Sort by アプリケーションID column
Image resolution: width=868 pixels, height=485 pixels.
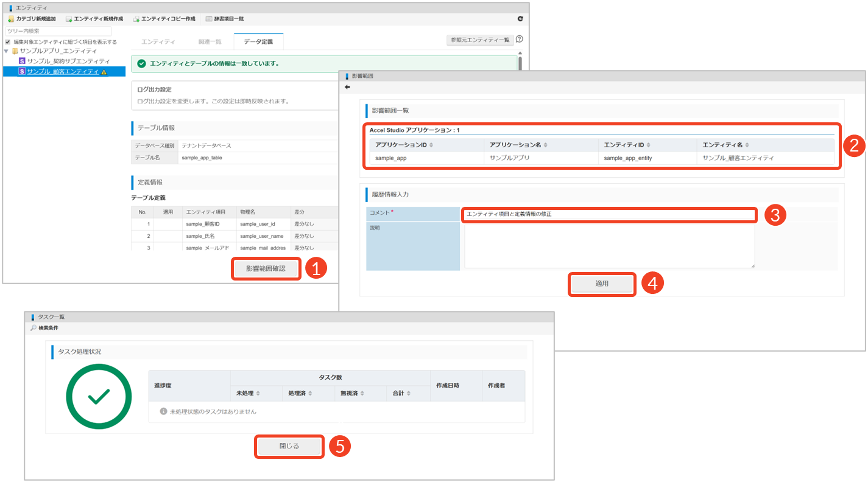(431, 145)
